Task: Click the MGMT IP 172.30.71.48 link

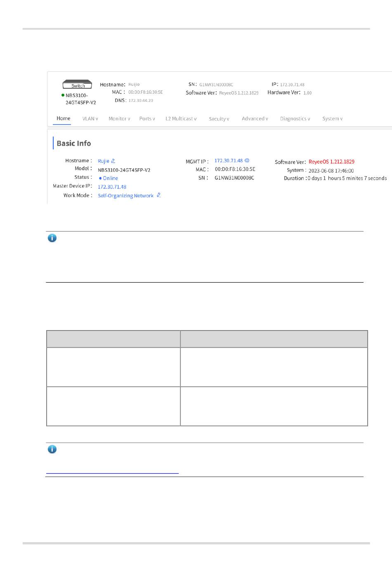Action: point(229,161)
